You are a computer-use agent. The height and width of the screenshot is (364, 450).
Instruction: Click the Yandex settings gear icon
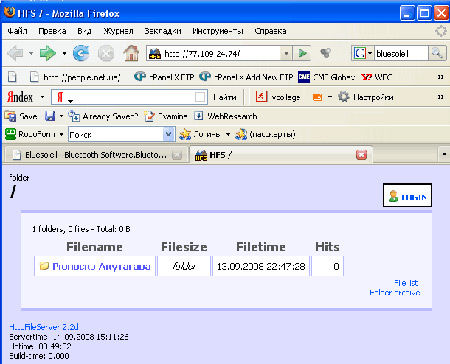click(343, 97)
